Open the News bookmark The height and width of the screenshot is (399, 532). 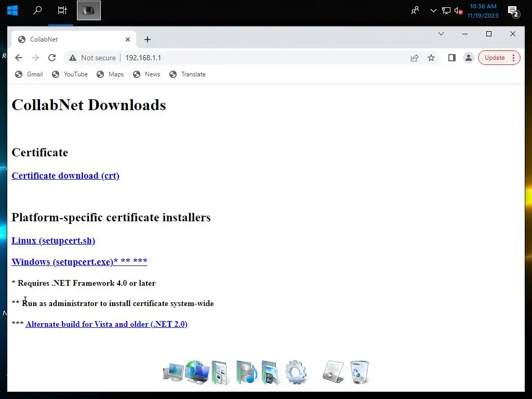tap(147, 74)
